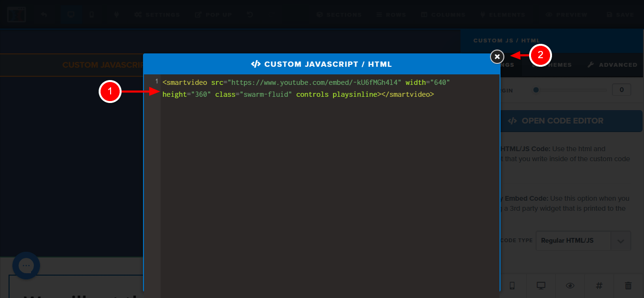The width and height of the screenshot is (644, 298).
Task: Open Settings in the top toolbar
Action: (x=157, y=15)
